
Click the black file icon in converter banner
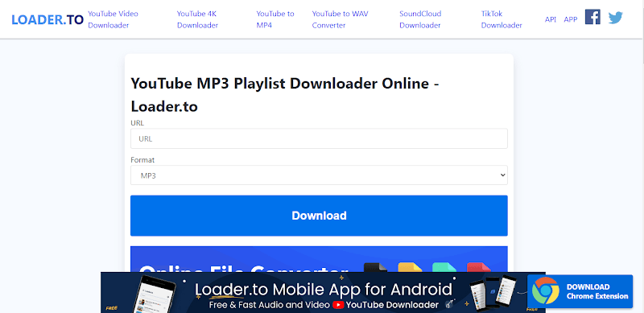pyautogui.click(x=375, y=267)
